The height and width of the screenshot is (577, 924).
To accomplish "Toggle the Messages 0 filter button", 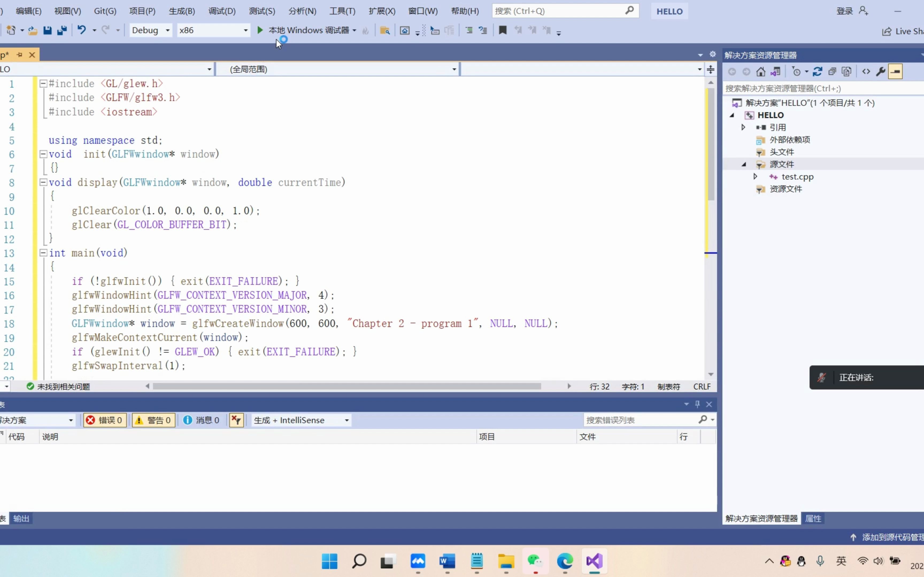I will [x=202, y=420].
